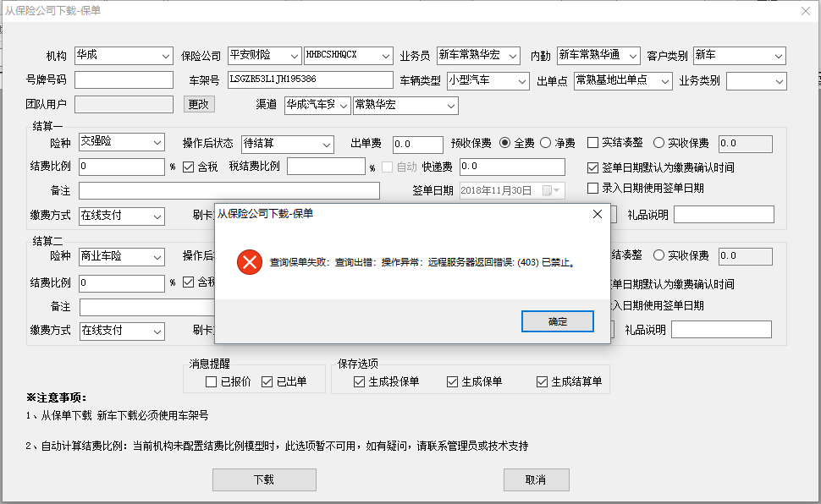The height and width of the screenshot is (504, 821).
Task: Click 结算二 备注 input field
Action: (x=147, y=307)
